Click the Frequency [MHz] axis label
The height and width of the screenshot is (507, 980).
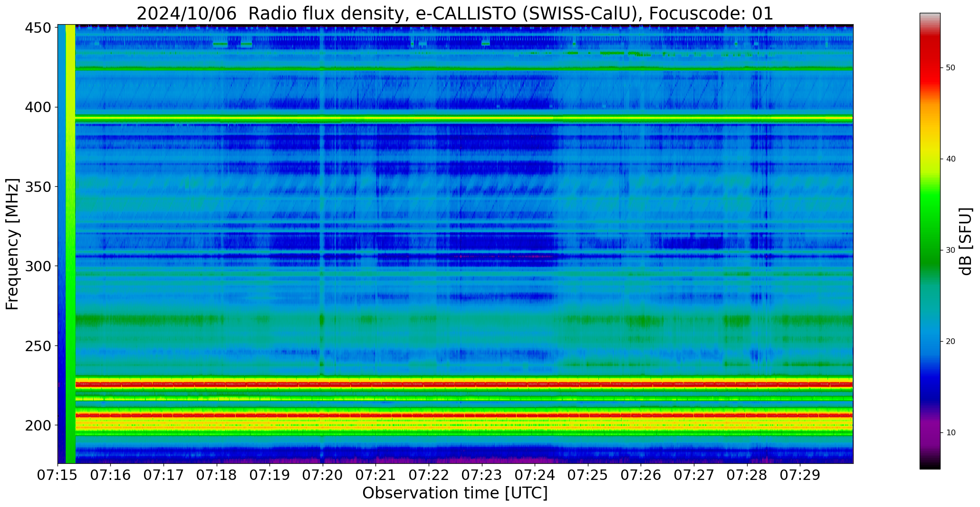12,244
